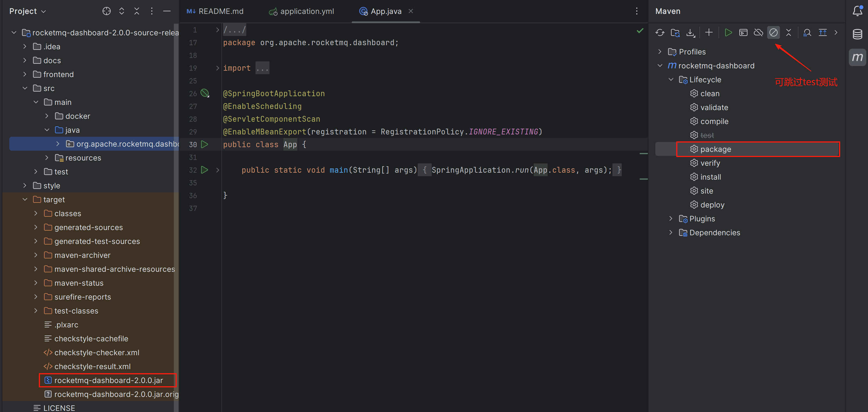Viewport: 868px width, 412px height.
Task: Select rocketmq-dashboard-2.0.0.jar file
Action: [x=108, y=380]
